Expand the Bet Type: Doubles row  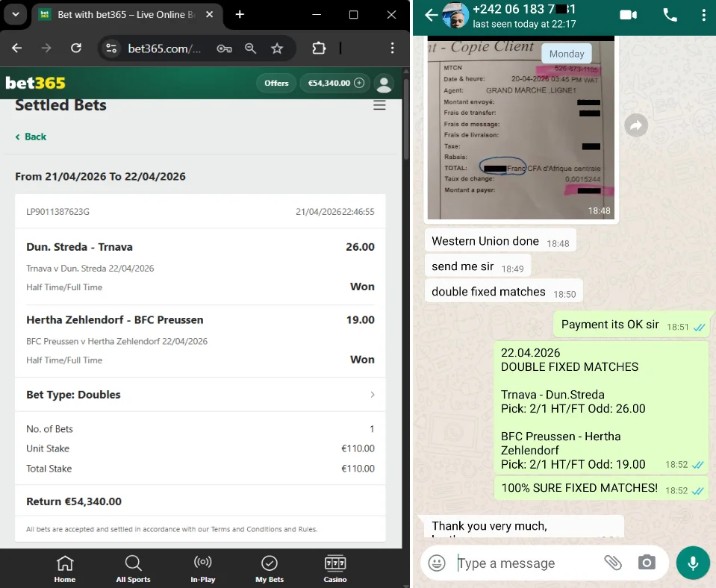pyautogui.click(x=200, y=395)
